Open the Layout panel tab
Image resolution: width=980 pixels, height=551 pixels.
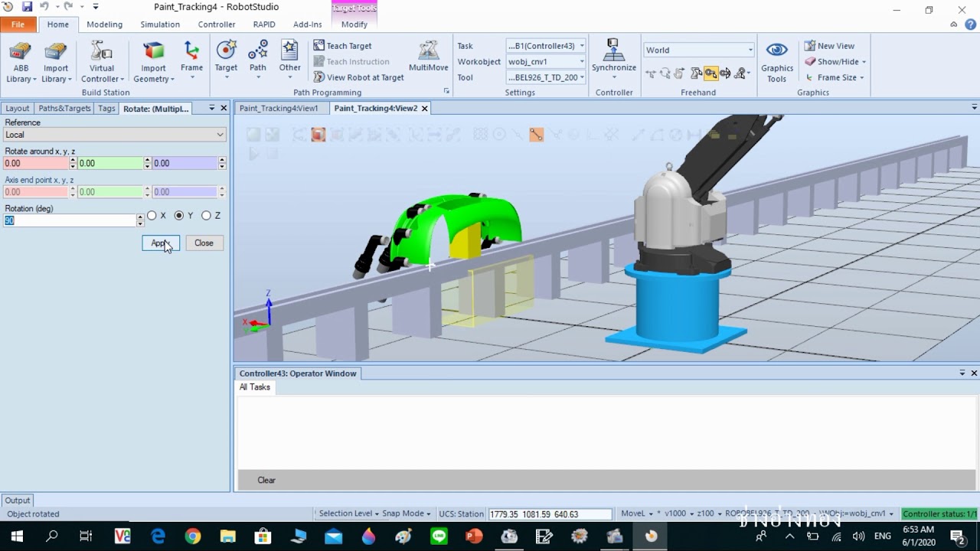click(18, 109)
